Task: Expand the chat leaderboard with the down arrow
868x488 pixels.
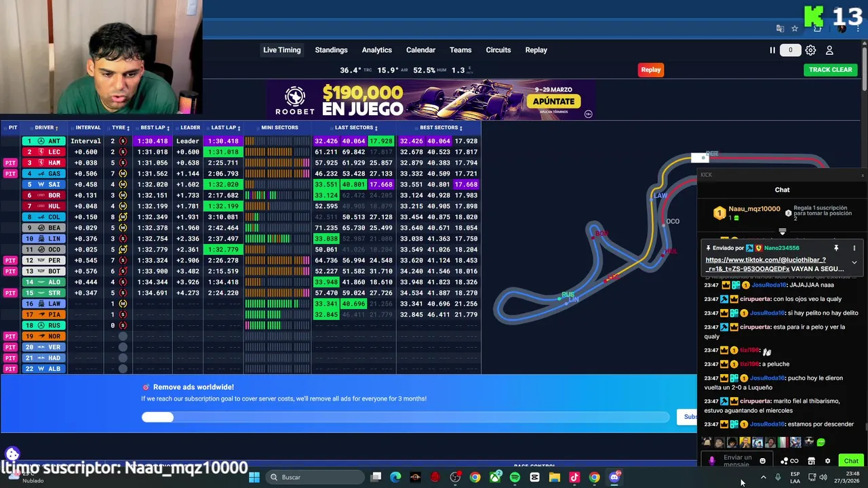Action: (x=783, y=232)
